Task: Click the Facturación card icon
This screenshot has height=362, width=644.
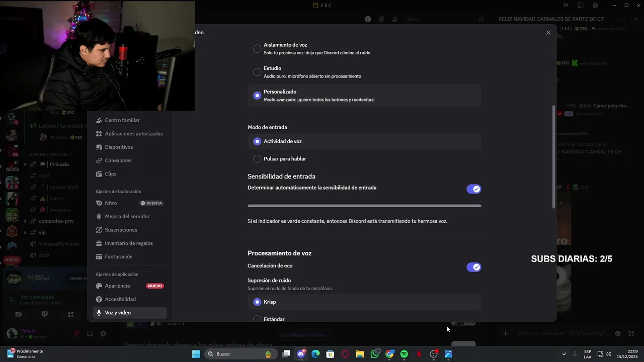Action: 99,256
